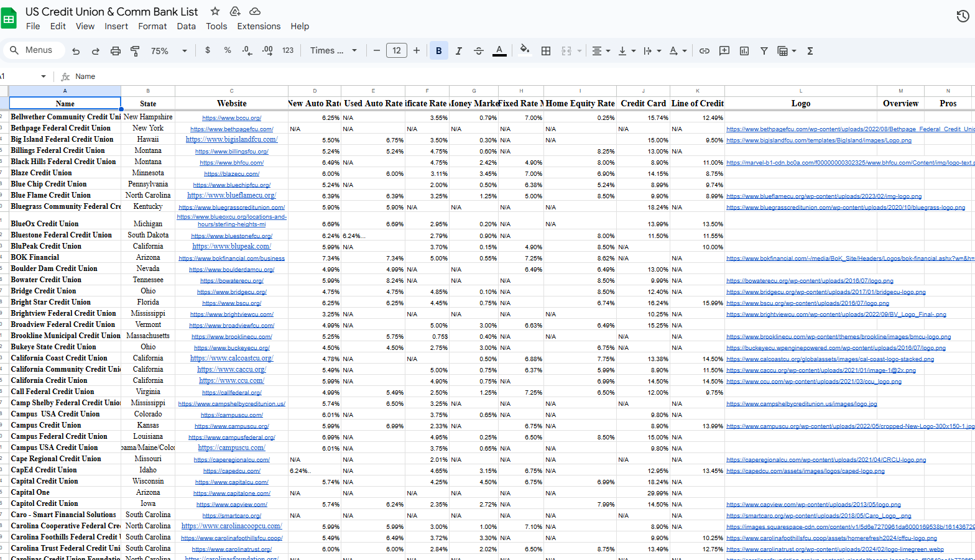Decrease decimal places

tap(247, 50)
